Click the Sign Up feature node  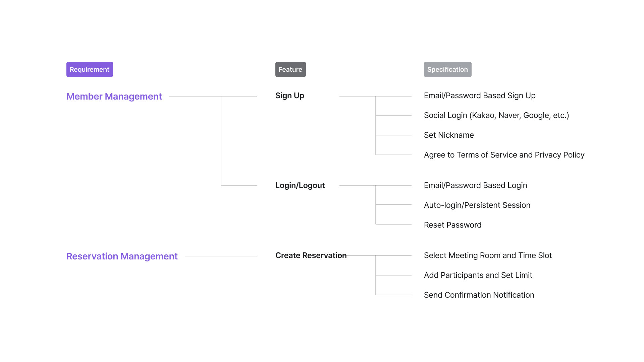point(289,96)
